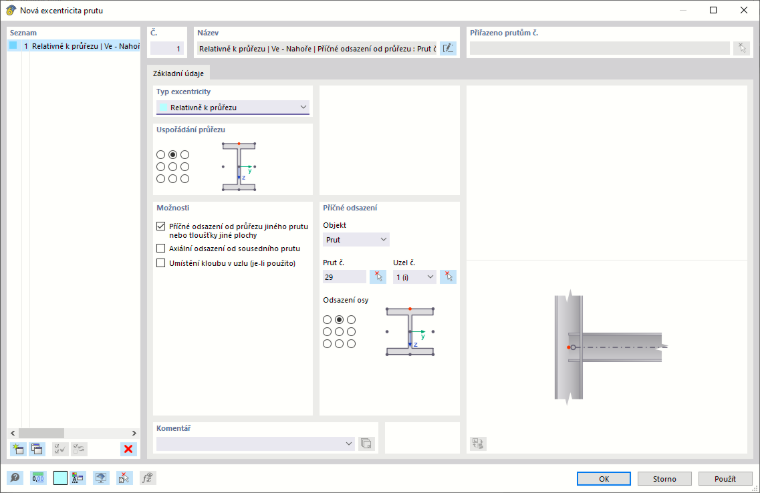
Task: Click the Č. number field
Action: [x=167, y=48]
